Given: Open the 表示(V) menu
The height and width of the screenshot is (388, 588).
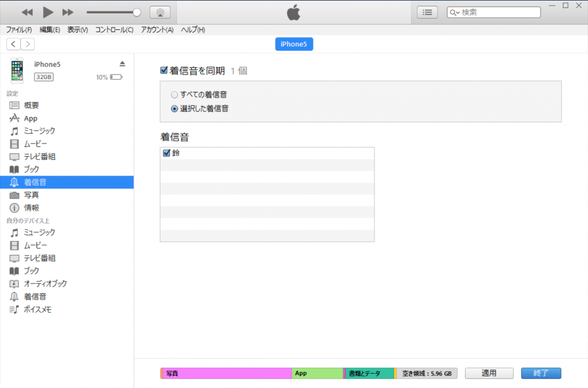Looking at the screenshot, I should 78,30.
